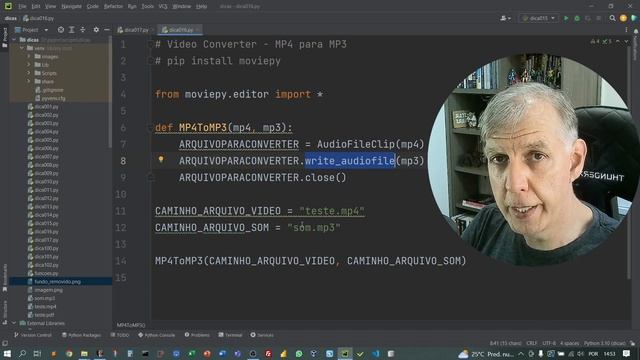Open the VCS menu
Image resolution: width=640 pixels, height=360 pixels.
coord(163,7)
